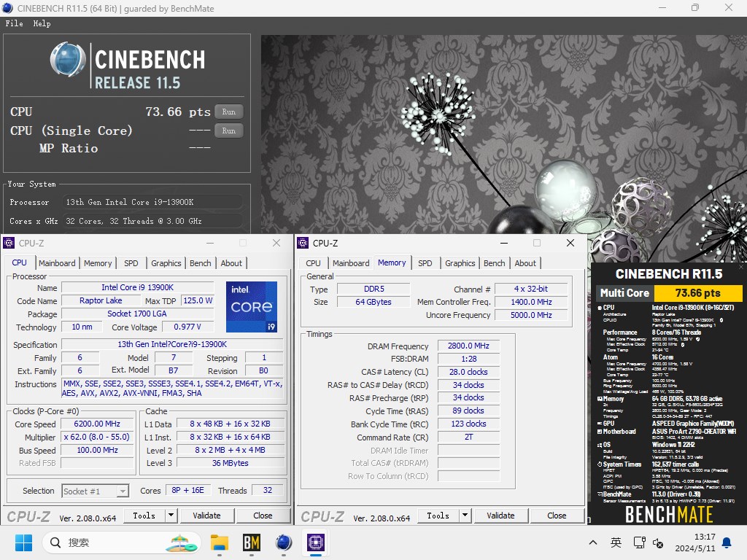Open the Cinebench Help menu
Viewport: 747px width, 560px height.
pos(42,23)
